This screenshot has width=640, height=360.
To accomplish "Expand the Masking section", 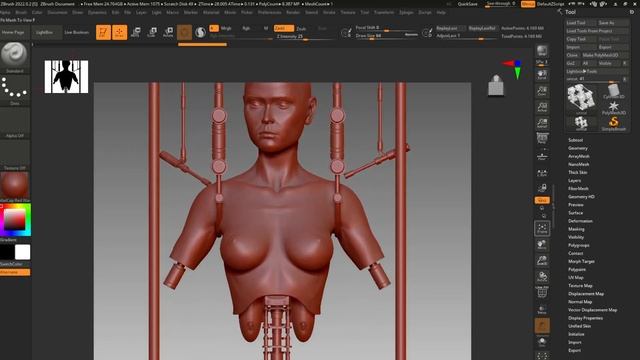I will point(576,229).
